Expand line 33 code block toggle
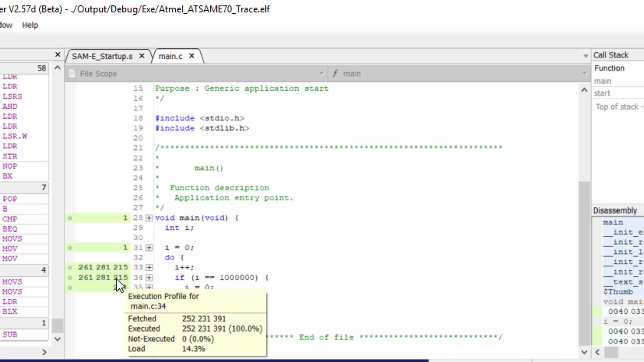 click(149, 267)
